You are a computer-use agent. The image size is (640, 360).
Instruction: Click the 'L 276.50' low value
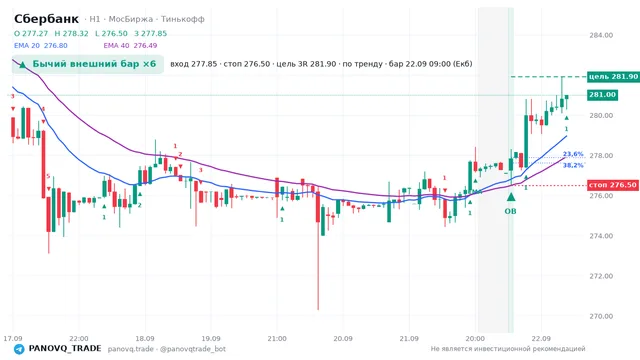point(111,33)
